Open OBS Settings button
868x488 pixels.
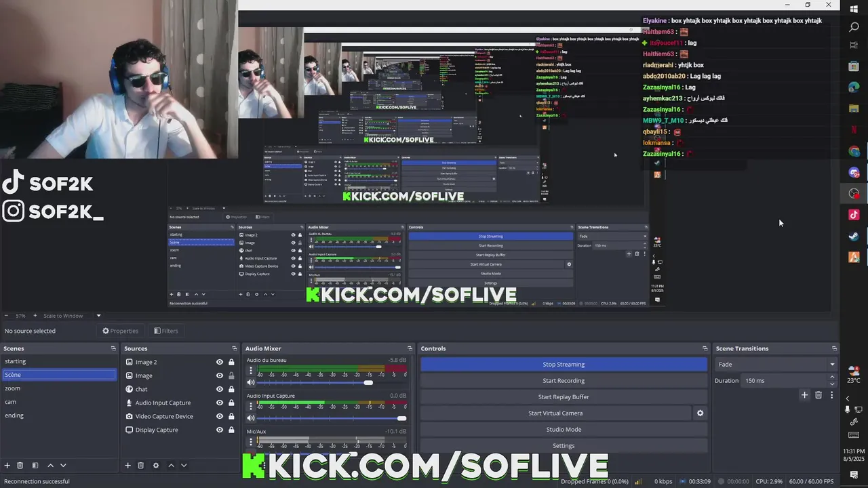coord(564,445)
